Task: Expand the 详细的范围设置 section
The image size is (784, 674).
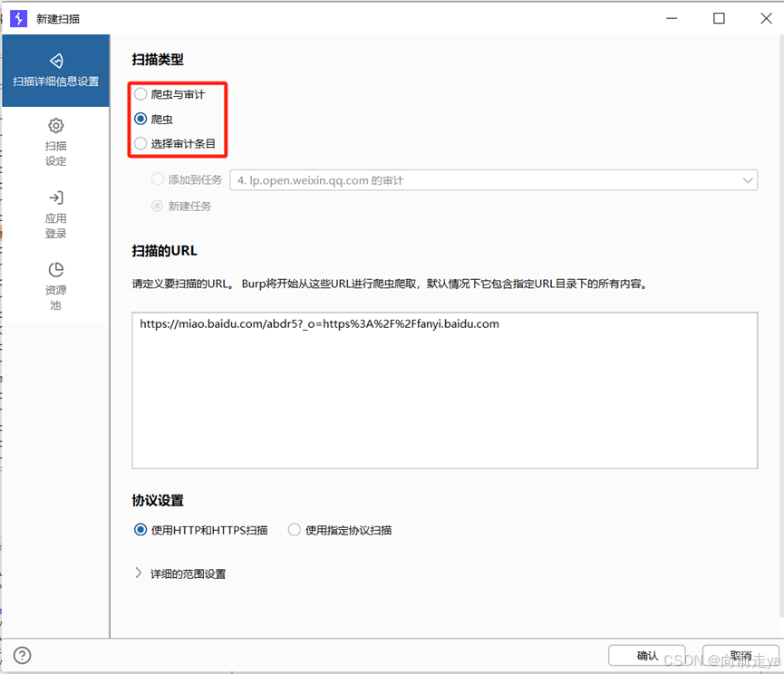Action: point(180,573)
